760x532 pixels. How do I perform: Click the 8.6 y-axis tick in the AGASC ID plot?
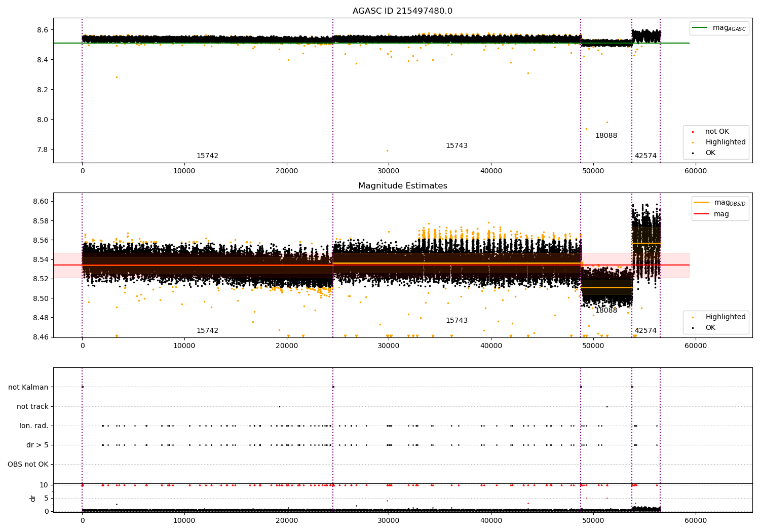click(43, 30)
